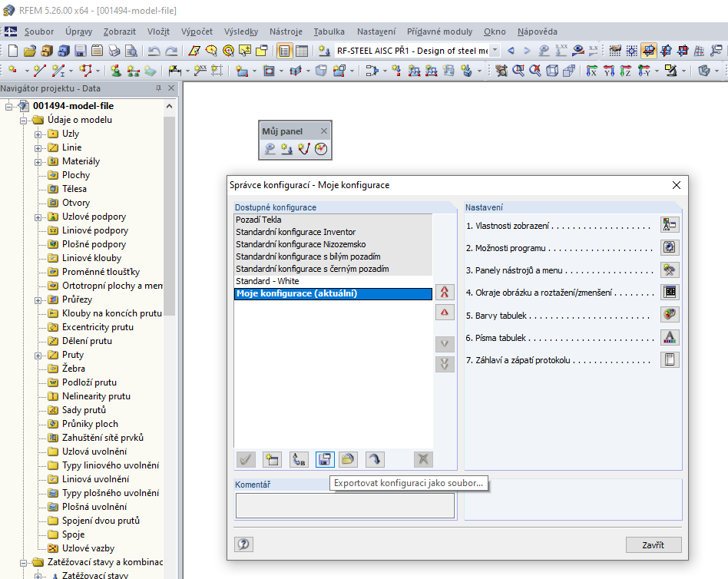Image resolution: width=728 pixels, height=579 pixels.
Task: Expand the Uzlové podpory tree node
Action: 38,217
